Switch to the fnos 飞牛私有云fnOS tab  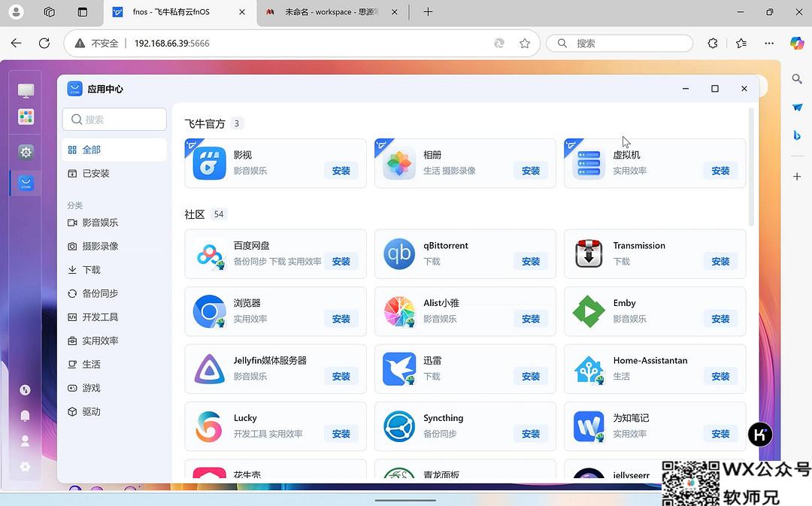coord(179,12)
